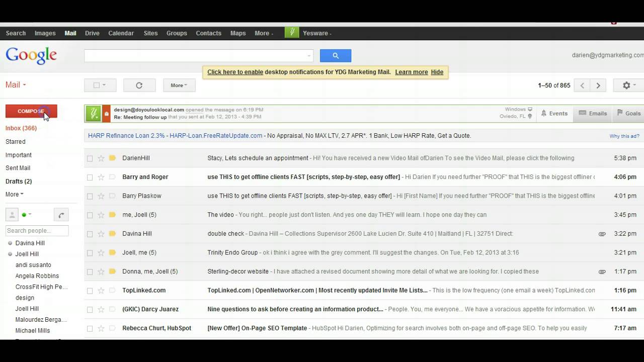
Task: Expand More labels in left sidebar
Action: pos(14,194)
